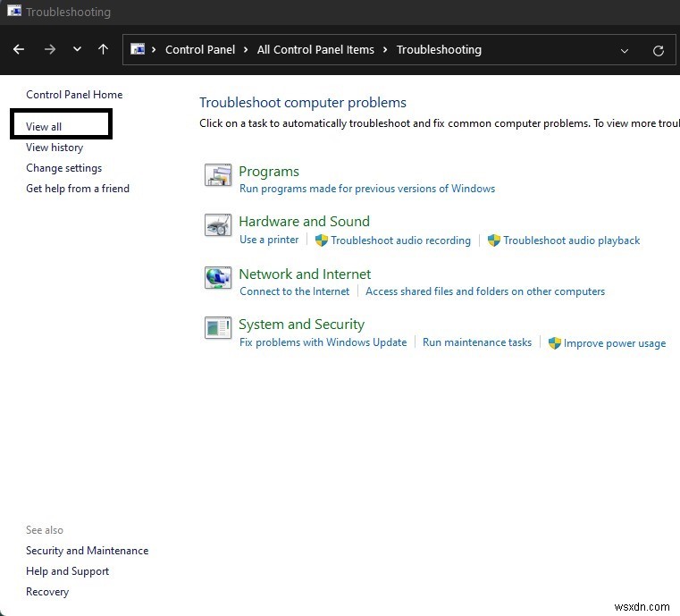
Task: Click Troubleshoot audio playback
Action: [572, 240]
